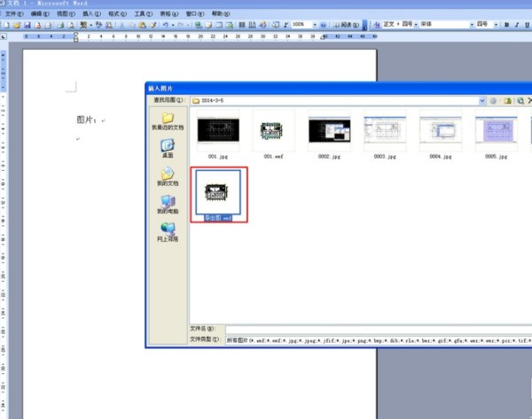Image resolution: width=532 pixels, height=419 pixels.
Task: Open the font size dropdown arrow
Action: click(x=496, y=25)
